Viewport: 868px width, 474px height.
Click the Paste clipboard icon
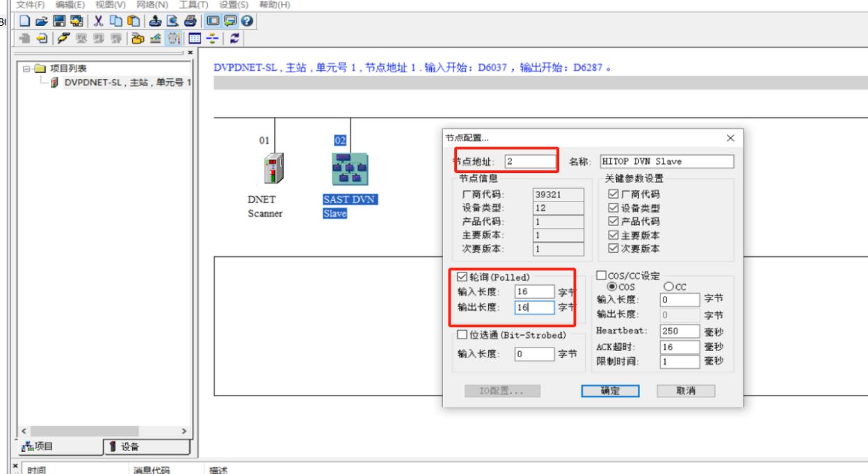[134, 21]
